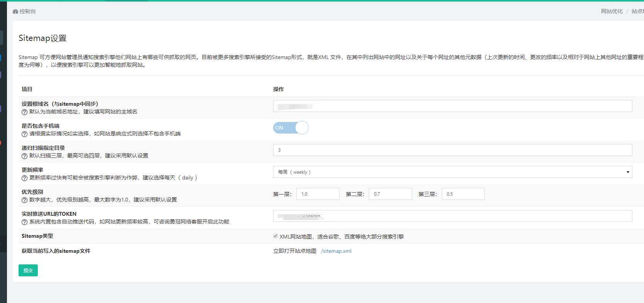Click the 控制台 dashboard icon
The width and height of the screenshot is (644, 303).
pyautogui.click(x=15, y=12)
